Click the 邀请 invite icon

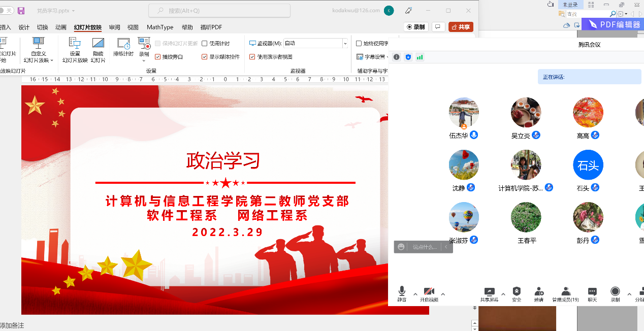pyautogui.click(x=539, y=291)
